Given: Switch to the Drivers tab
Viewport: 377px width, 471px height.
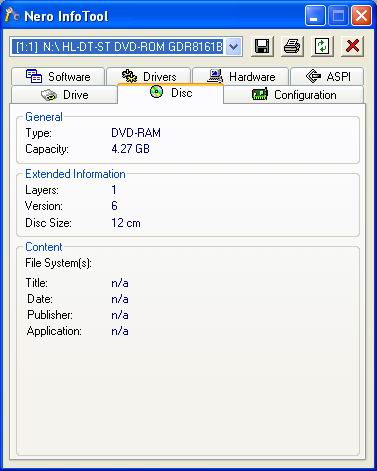Looking at the screenshot, I should (148, 77).
